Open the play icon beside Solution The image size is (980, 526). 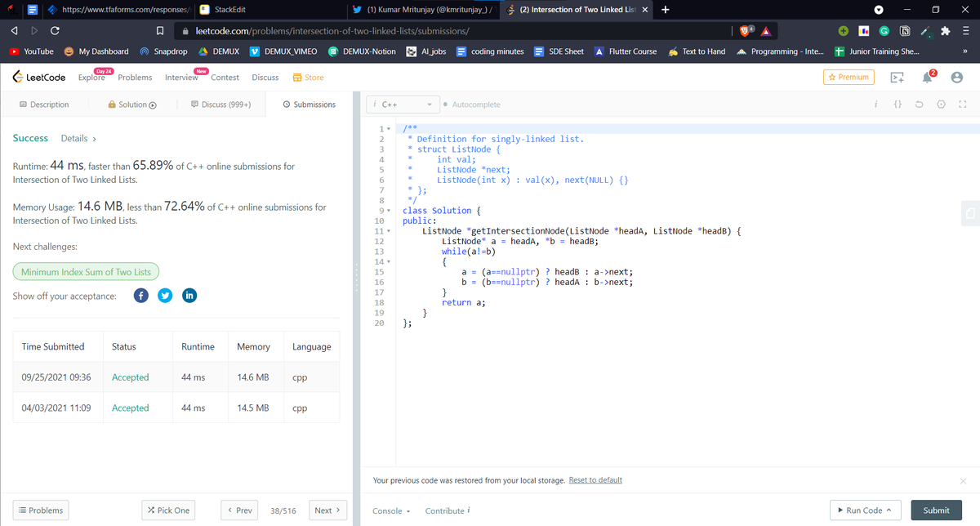[152, 105]
